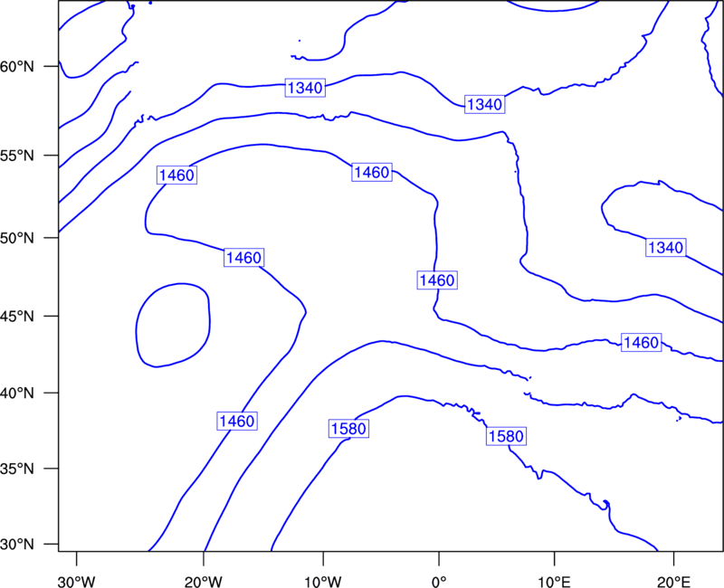
Task: Click the 1460 label near 22°W, 54°N
Action: click(x=176, y=175)
